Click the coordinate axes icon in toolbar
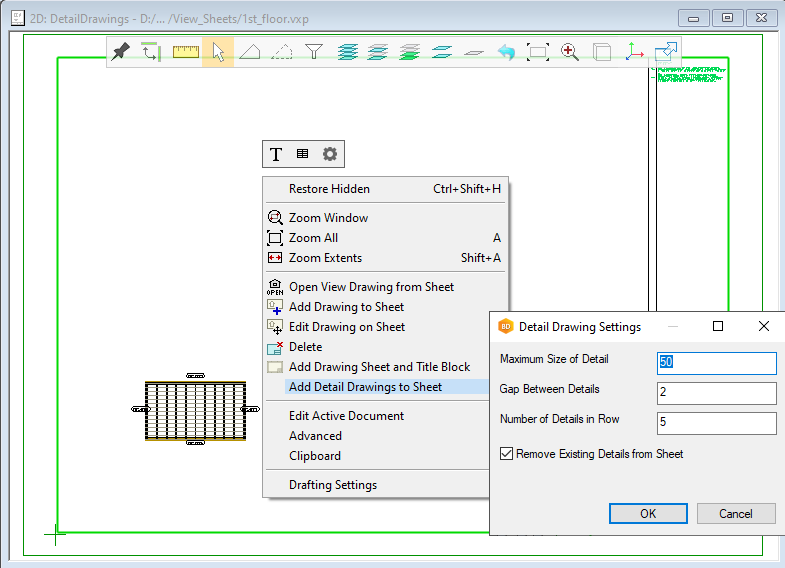Screen dimensions: 785x568 pyautogui.click(x=634, y=52)
